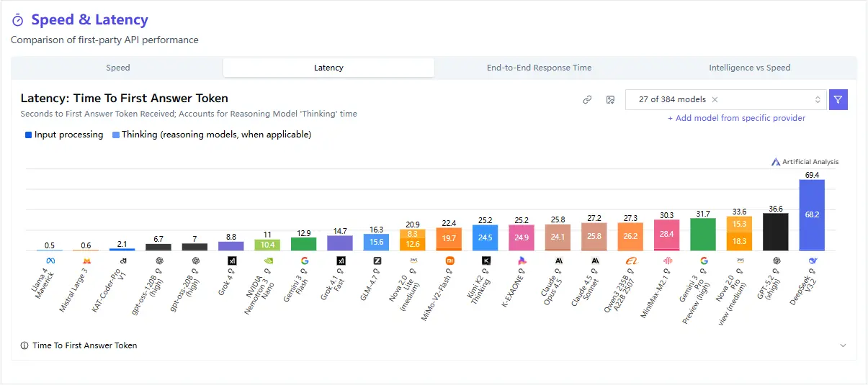868x385 pixels.
Task: Click the NVIDIA logo under the 10.4 bar
Action: pyautogui.click(x=268, y=261)
